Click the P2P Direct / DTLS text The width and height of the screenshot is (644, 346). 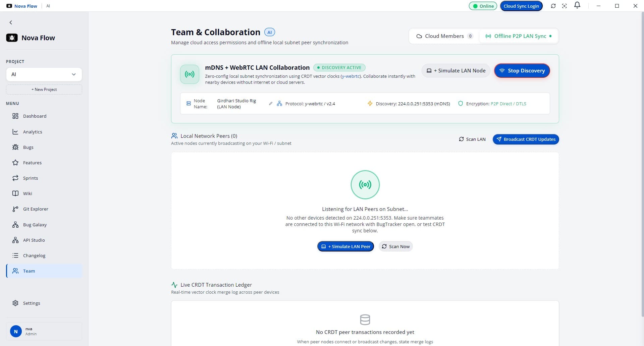click(x=508, y=104)
